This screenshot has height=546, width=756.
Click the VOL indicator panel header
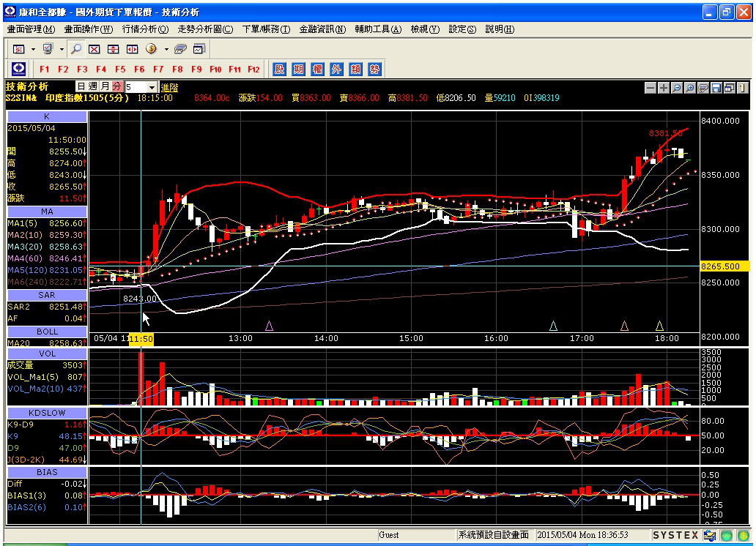[x=47, y=354]
